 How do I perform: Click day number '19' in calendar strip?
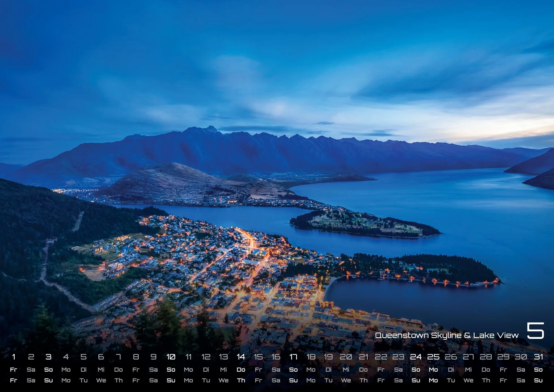coord(328,357)
